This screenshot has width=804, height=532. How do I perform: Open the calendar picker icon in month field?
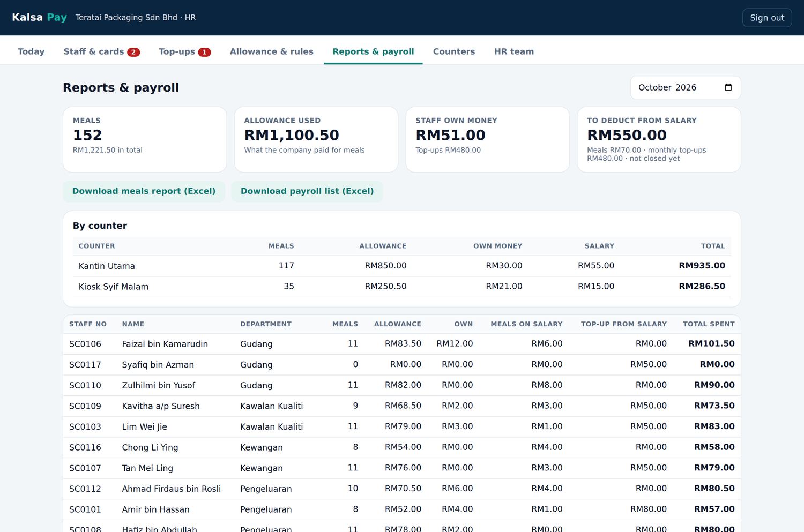coord(728,87)
